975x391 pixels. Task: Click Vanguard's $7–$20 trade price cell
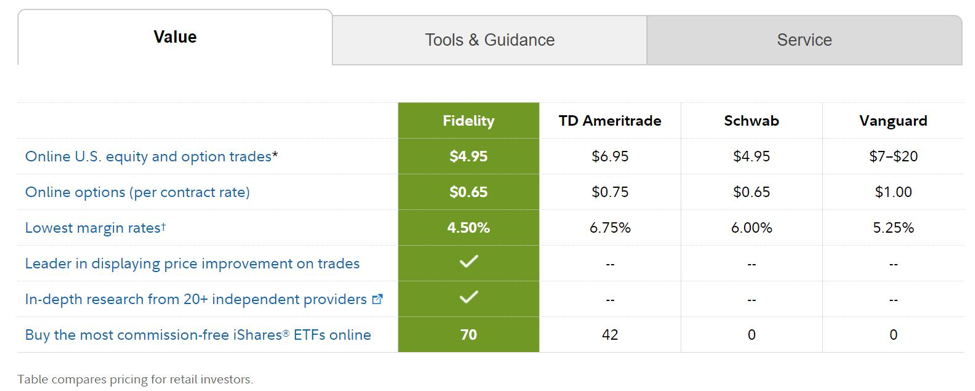coord(893,156)
